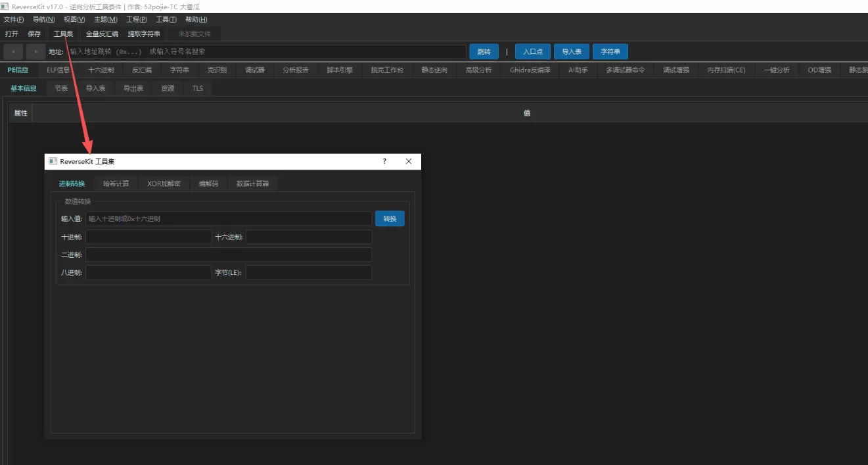
Task: Click the back navigation arrow icon
Action: [x=13, y=51]
